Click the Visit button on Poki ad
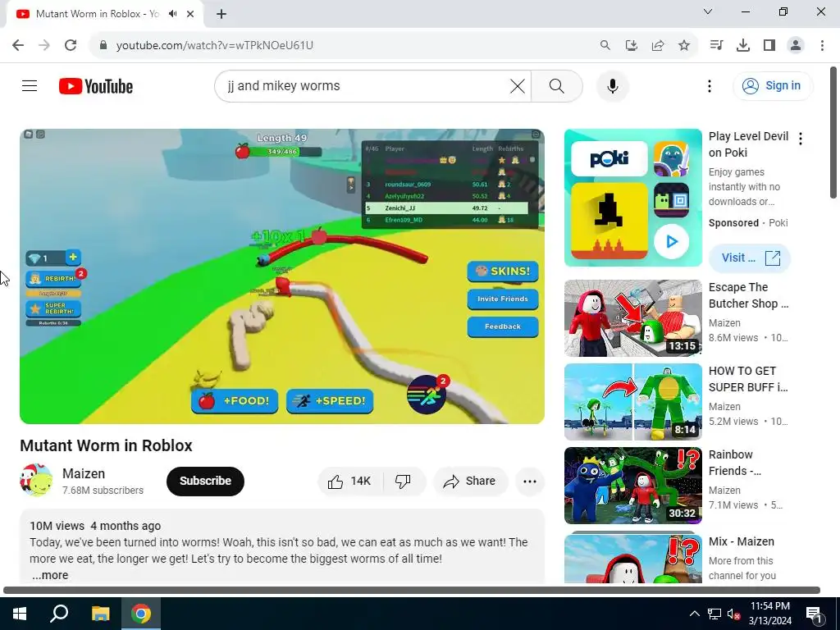Image resolution: width=840 pixels, height=630 pixels. (750, 258)
